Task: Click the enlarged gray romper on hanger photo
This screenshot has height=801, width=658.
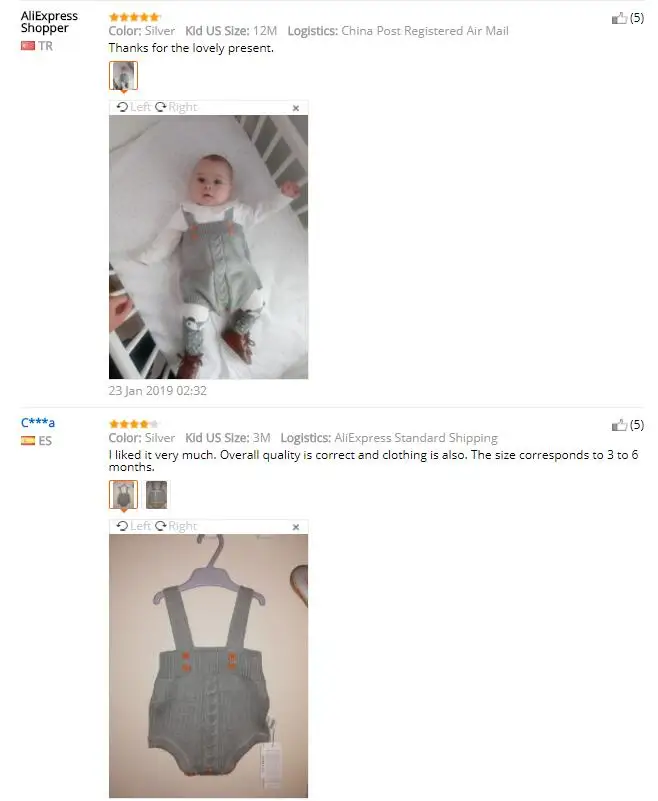Action: pyautogui.click(x=208, y=666)
